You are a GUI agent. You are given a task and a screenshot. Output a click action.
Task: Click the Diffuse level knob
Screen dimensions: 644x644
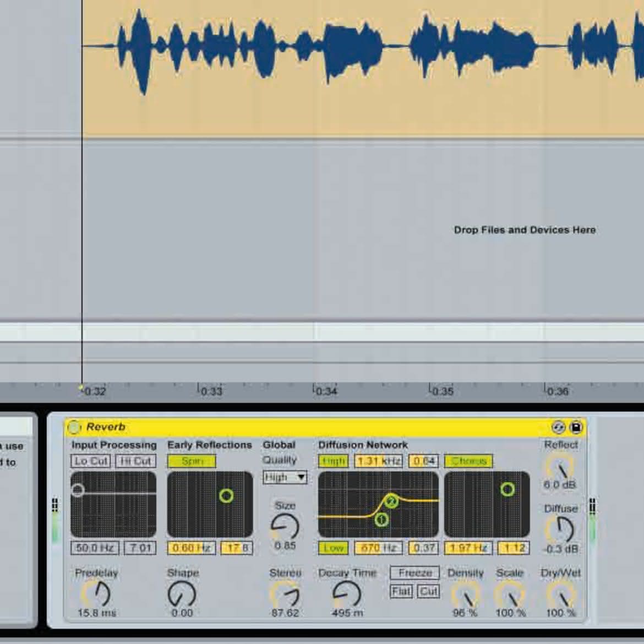560,530
